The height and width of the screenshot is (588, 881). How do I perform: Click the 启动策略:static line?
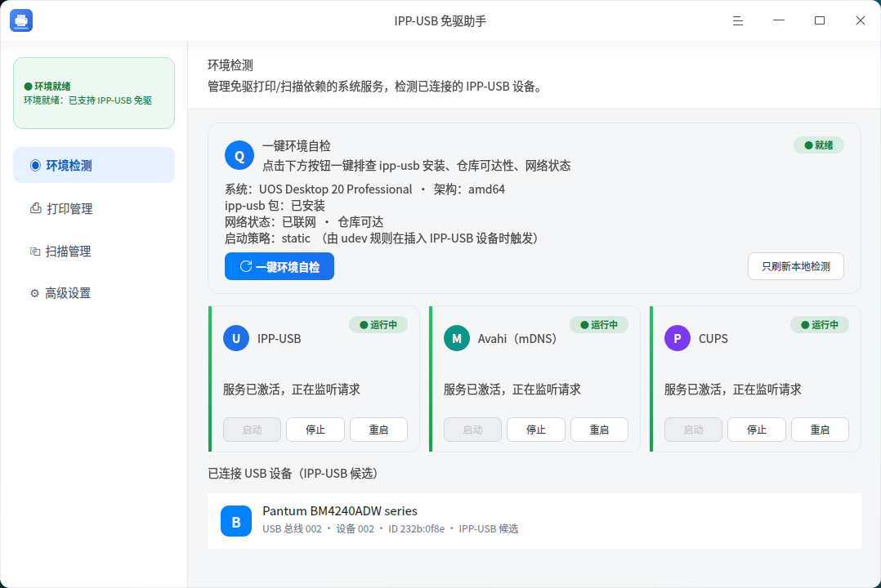pyautogui.click(x=382, y=238)
